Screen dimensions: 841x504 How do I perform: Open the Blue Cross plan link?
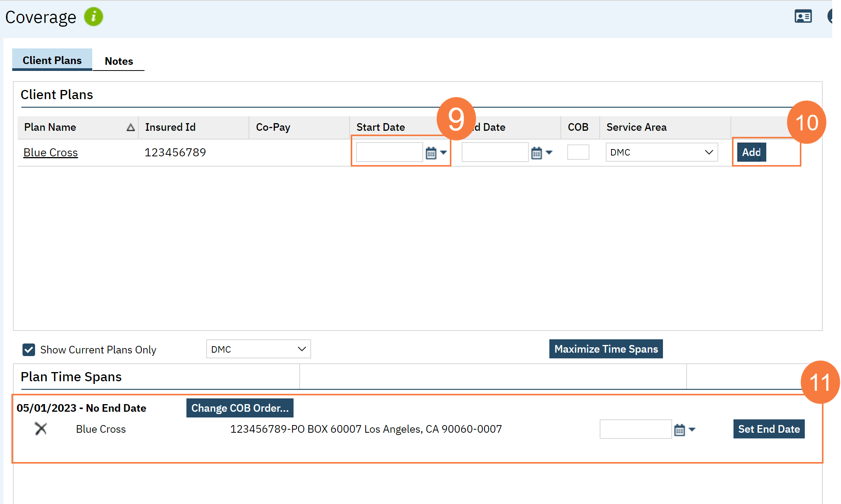click(51, 152)
